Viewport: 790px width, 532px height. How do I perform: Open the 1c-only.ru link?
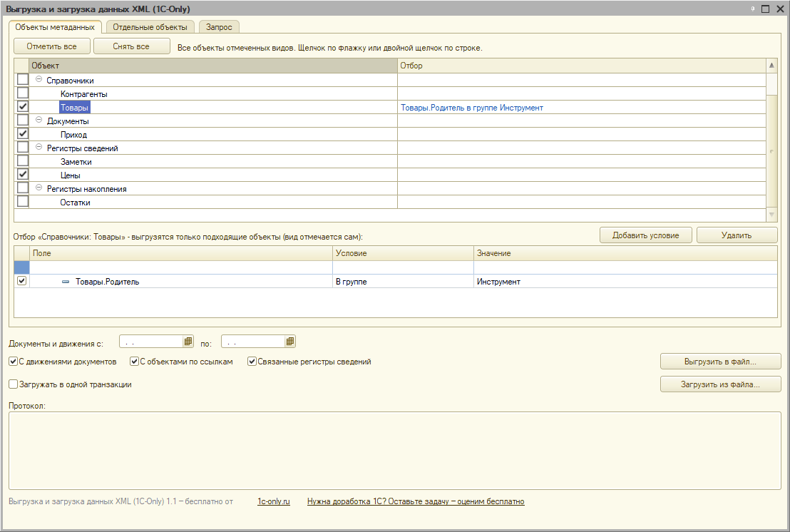pos(274,502)
